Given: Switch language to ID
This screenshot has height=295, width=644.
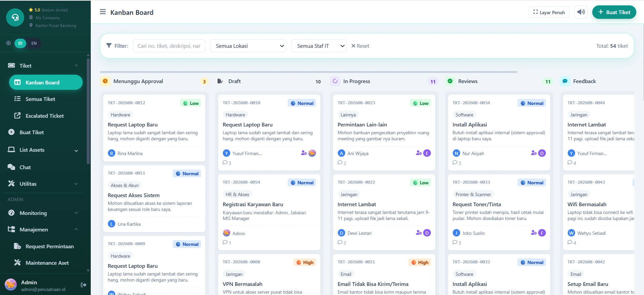Looking at the screenshot, I should pyautogui.click(x=20, y=43).
